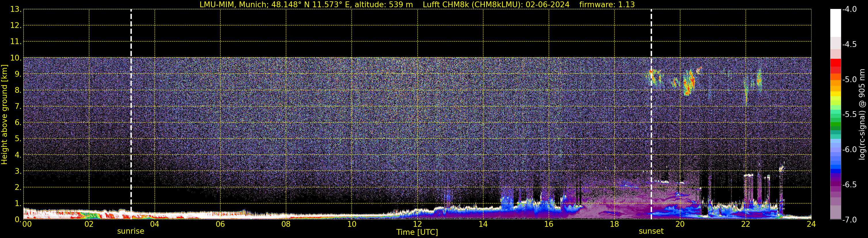The width and height of the screenshot is (868, 238).
Task: Click the '18' time axis tick label
Action: [x=615, y=224]
